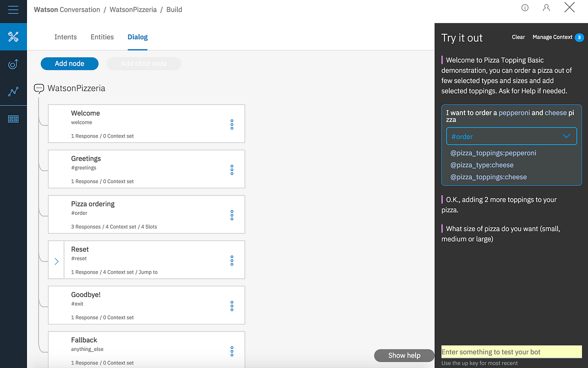The image size is (588, 368).
Task: Select the @pizza_toppings:pepperoni entity link
Action: (x=493, y=153)
